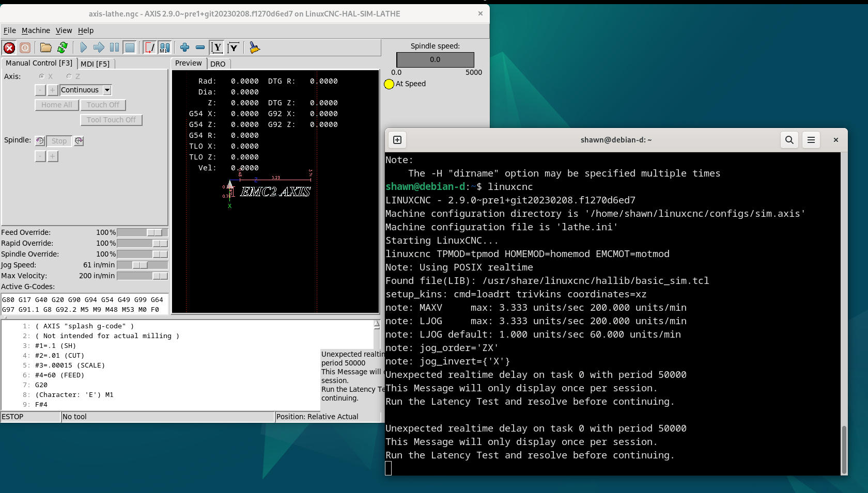Viewport: 868px width, 493px height.
Task: Click the ESTOP status bar entry
Action: [x=30, y=417]
